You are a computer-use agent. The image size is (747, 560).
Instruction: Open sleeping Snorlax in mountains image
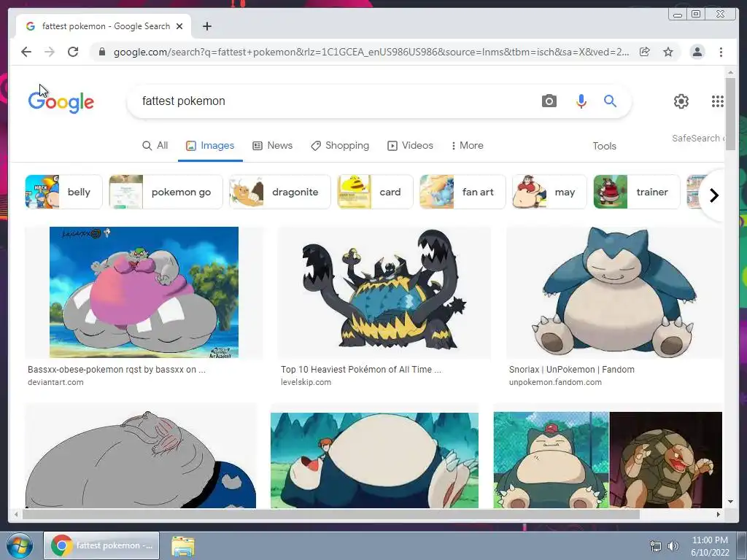374,460
